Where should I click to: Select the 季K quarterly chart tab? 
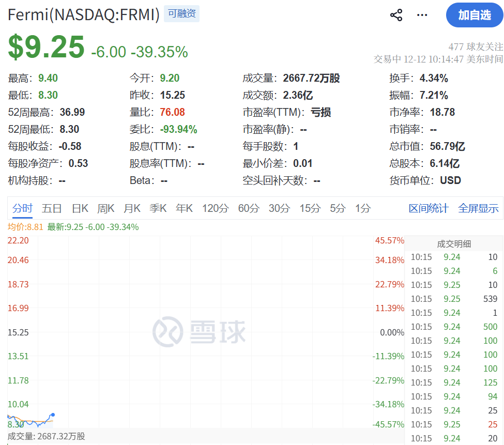(x=158, y=208)
